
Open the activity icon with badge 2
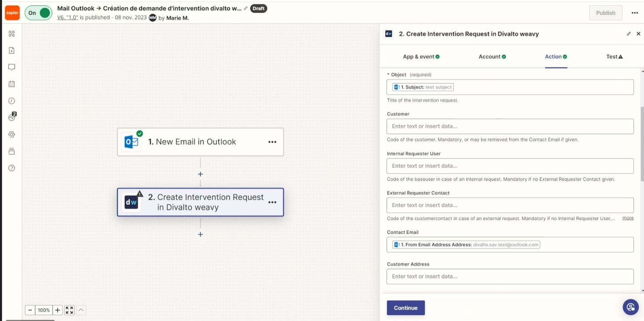12,117
